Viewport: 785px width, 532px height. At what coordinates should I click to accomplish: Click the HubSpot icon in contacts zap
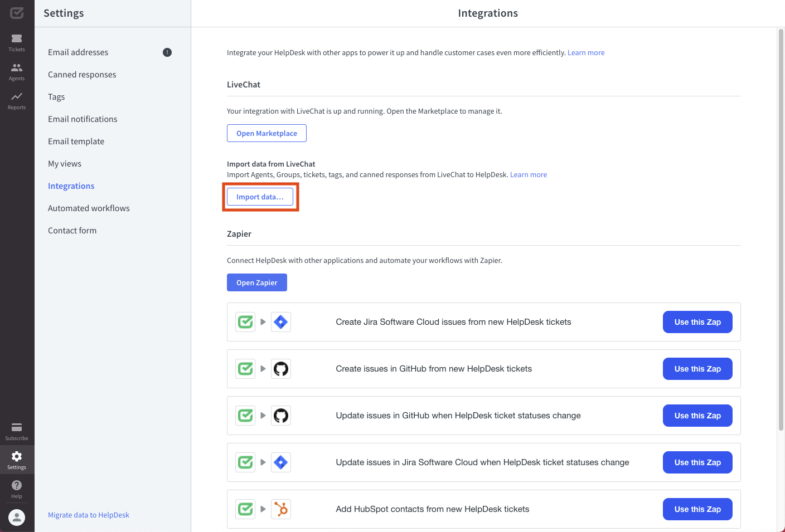[281, 509]
